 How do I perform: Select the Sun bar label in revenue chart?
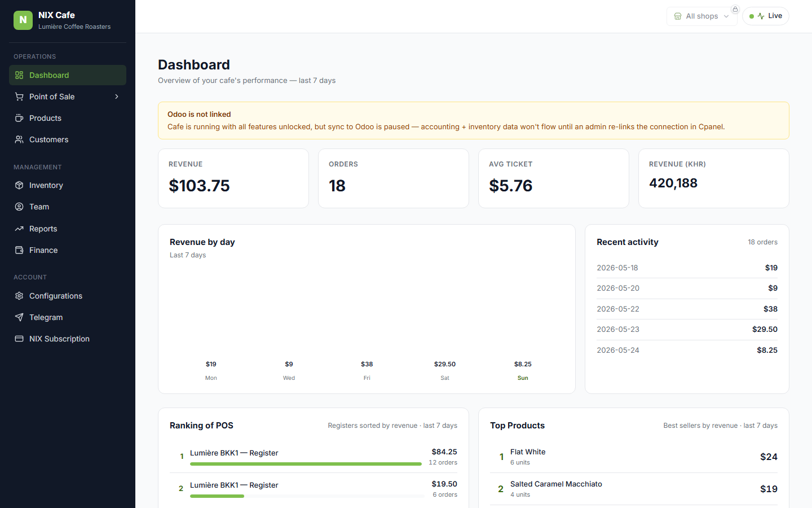click(523, 378)
